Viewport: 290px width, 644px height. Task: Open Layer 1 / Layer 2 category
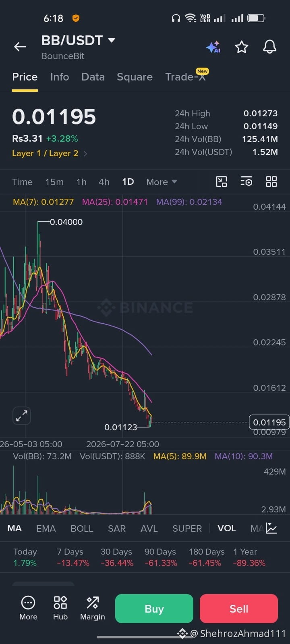(50, 153)
